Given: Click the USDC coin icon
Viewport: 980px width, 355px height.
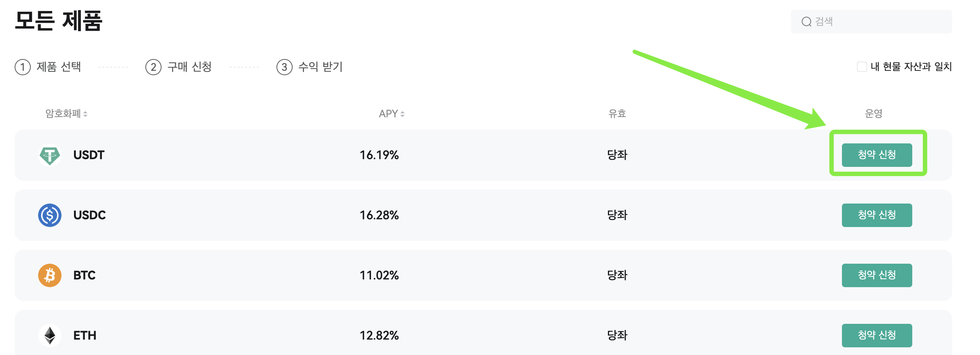Looking at the screenshot, I should pyautogui.click(x=49, y=215).
